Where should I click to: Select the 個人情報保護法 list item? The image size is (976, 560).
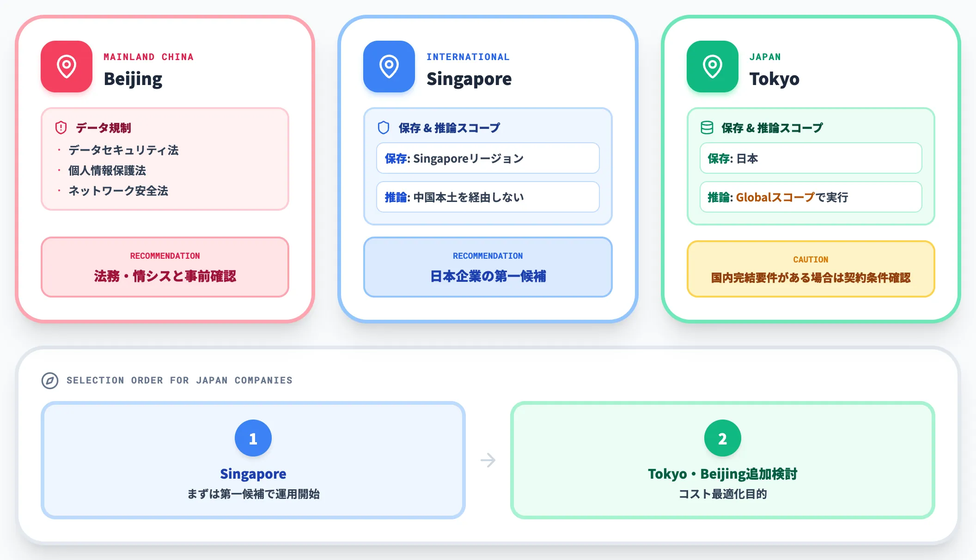point(107,170)
